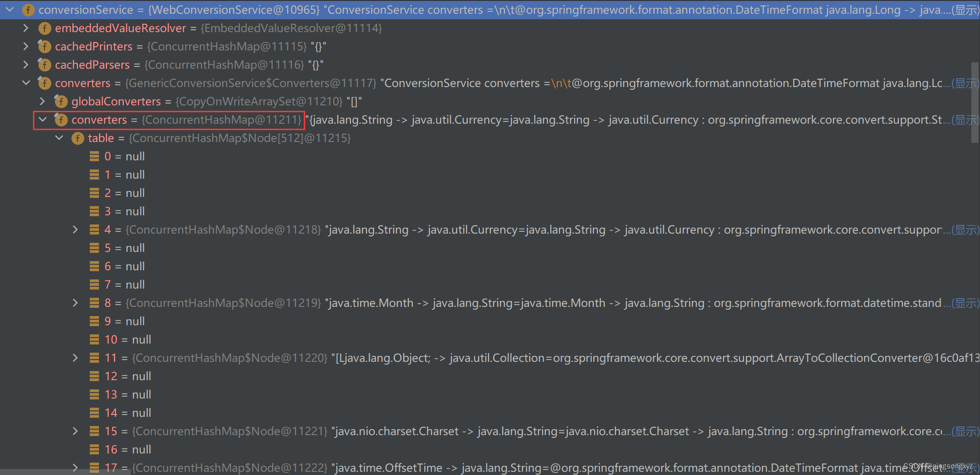Select the '5 = null' row
Viewport: 980px width, 475px height.
coord(125,248)
